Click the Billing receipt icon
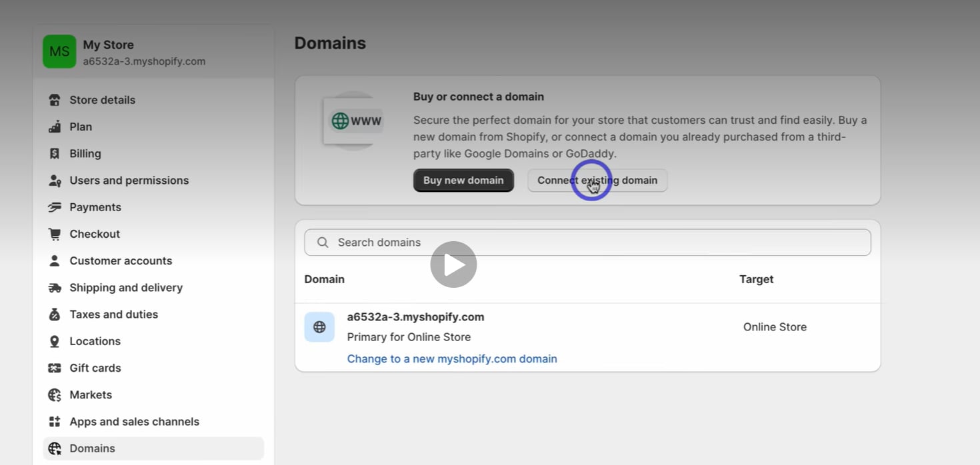The height and width of the screenshot is (465, 980). point(55,153)
